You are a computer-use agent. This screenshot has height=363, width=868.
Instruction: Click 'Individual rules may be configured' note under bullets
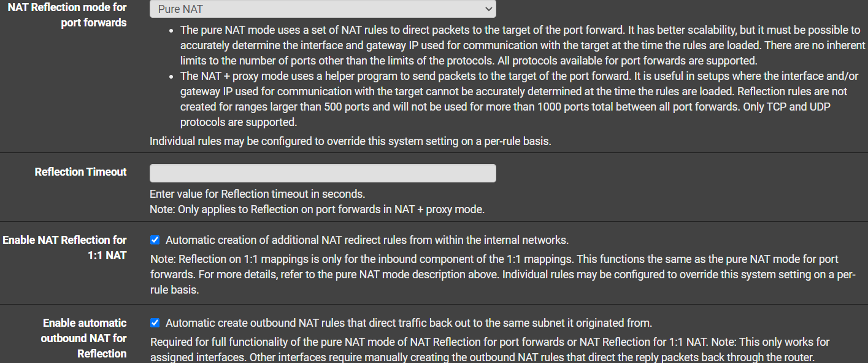pos(350,141)
